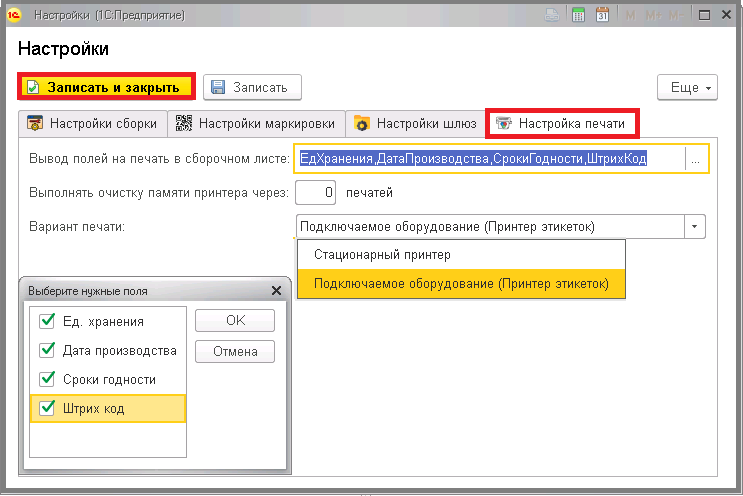Click the printer memory clearing count field

coord(315,192)
